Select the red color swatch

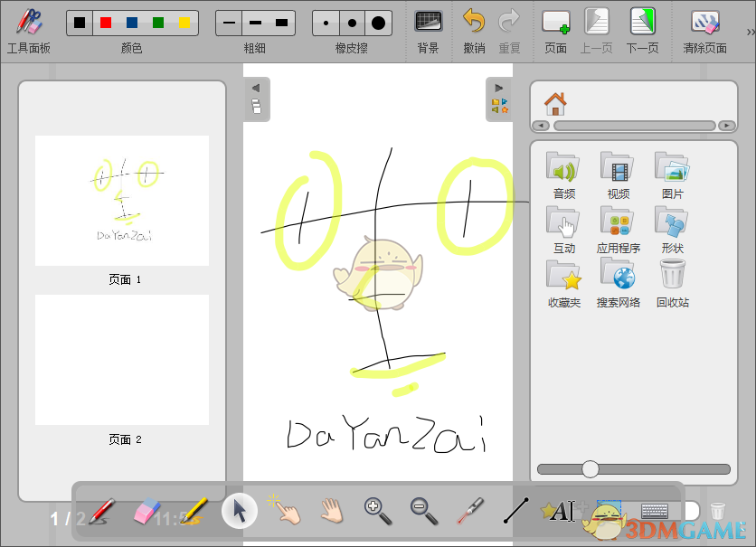[107, 21]
